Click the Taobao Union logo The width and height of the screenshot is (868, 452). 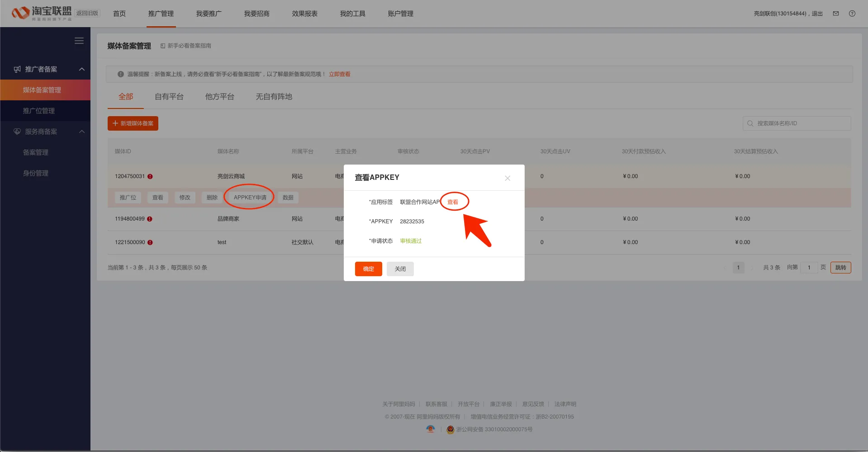click(41, 13)
